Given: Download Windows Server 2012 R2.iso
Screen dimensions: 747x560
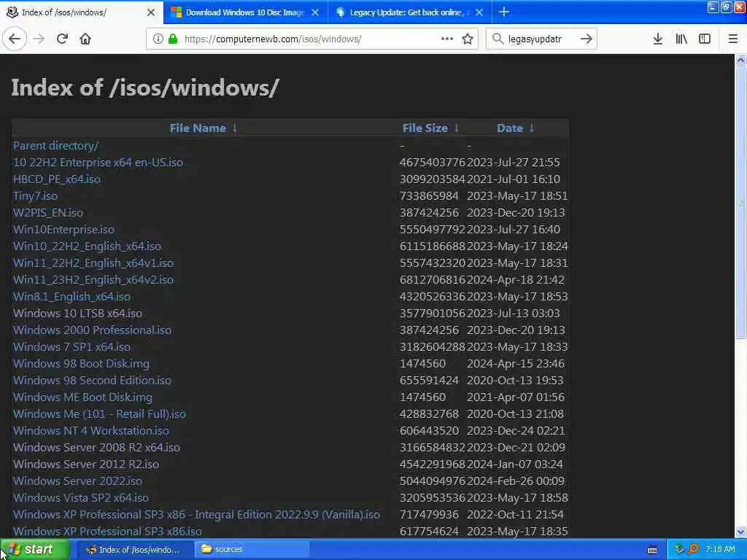Looking at the screenshot, I should pos(86,464).
